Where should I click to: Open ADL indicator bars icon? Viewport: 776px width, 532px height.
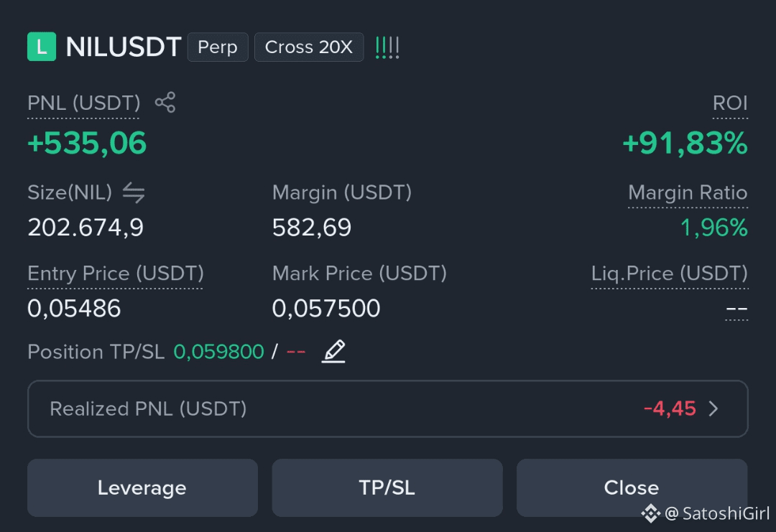tap(387, 47)
